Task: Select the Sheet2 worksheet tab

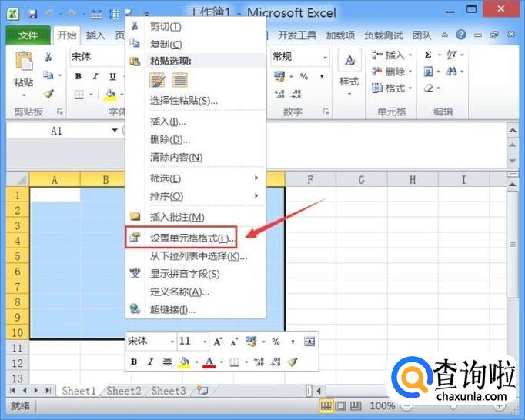Action: tap(124, 391)
